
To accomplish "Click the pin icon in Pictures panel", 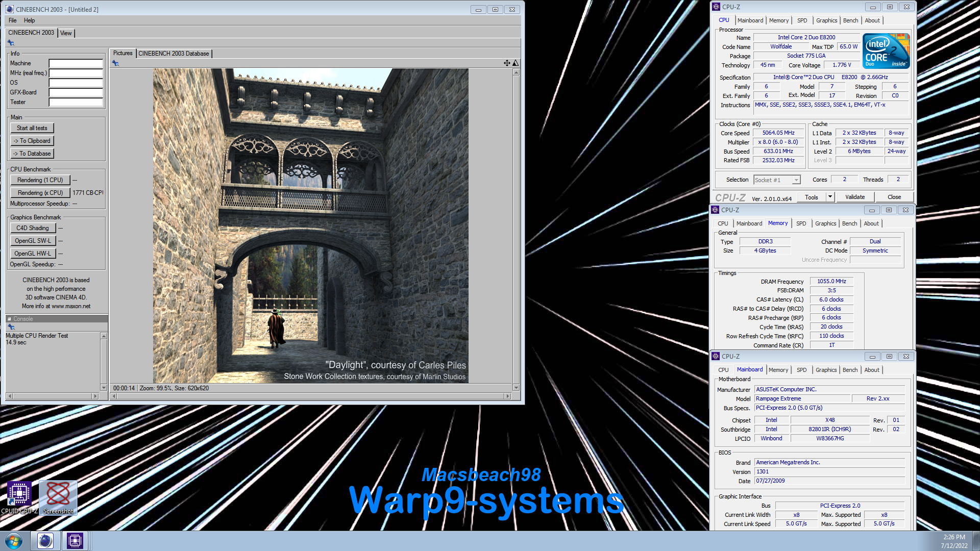I will coord(115,63).
